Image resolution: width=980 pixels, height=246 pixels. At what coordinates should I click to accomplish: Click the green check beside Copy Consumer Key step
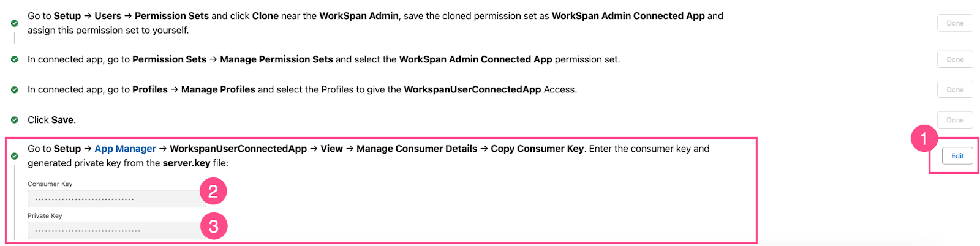[14, 156]
